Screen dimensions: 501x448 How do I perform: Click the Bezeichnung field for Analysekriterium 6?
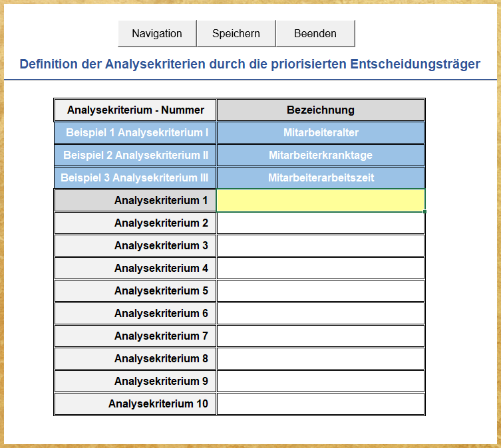[x=320, y=313]
